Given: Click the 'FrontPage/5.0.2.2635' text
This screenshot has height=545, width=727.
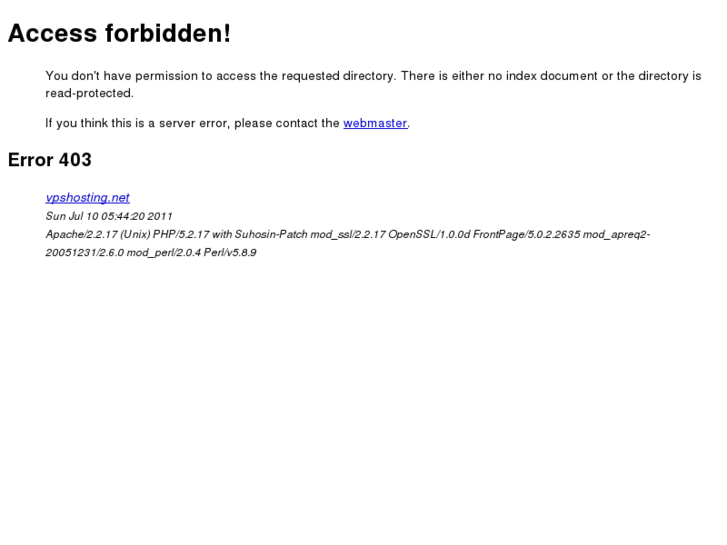Looking at the screenshot, I should click(x=527, y=234).
